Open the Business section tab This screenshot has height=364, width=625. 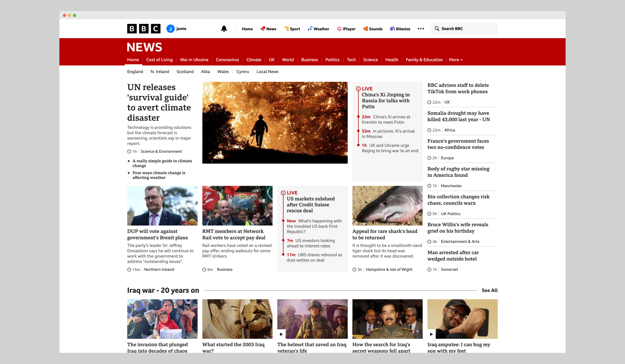coord(309,60)
